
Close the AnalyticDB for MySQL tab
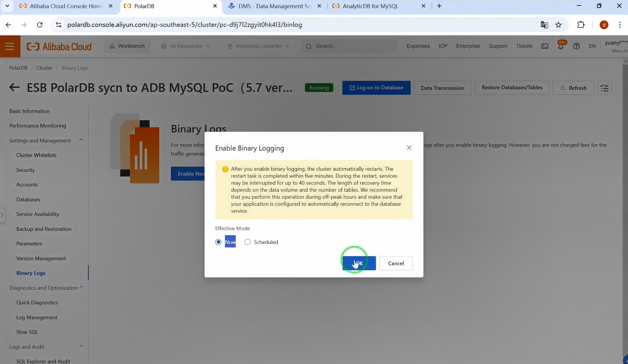[x=424, y=6]
